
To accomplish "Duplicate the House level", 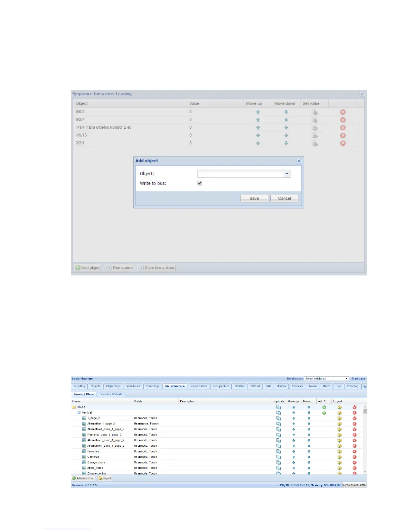I will [278, 407].
